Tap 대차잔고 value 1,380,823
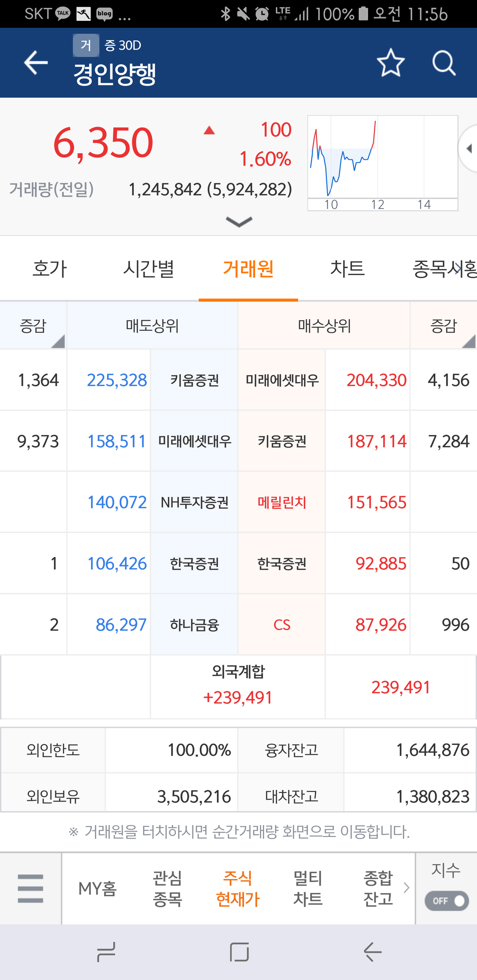The height and width of the screenshot is (980, 477). [x=433, y=796]
